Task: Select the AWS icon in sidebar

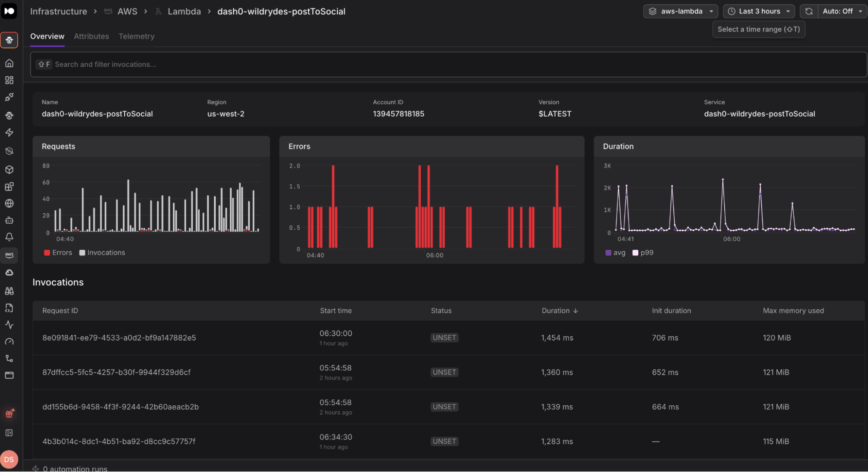Action: pyautogui.click(x=9, y=255)
